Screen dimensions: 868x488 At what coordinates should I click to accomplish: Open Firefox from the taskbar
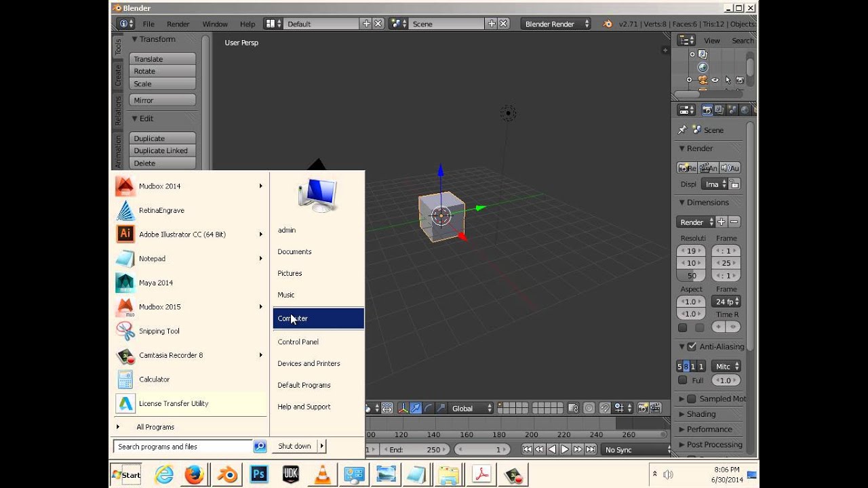point(195,474)
